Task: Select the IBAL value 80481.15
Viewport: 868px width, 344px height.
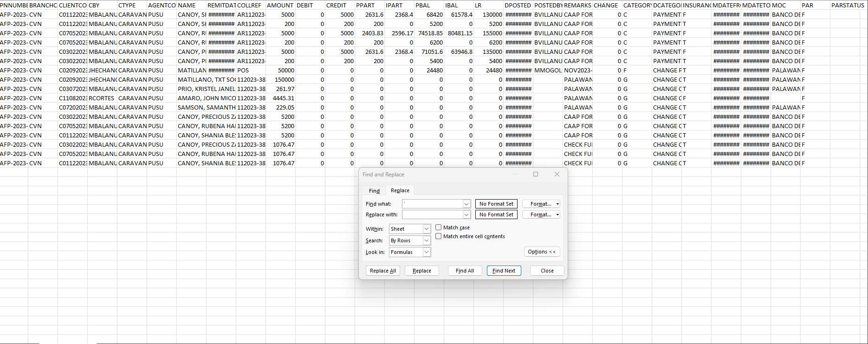Action: 459,33
